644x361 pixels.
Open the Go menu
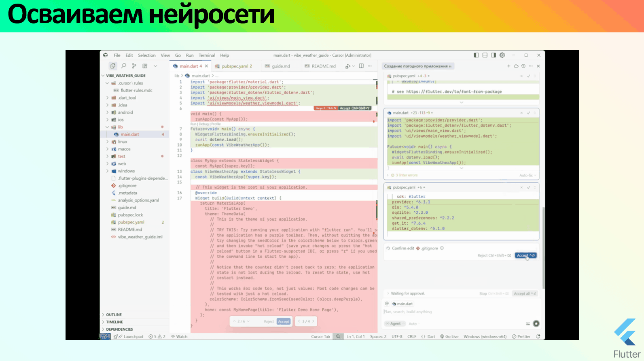[178, 55]
